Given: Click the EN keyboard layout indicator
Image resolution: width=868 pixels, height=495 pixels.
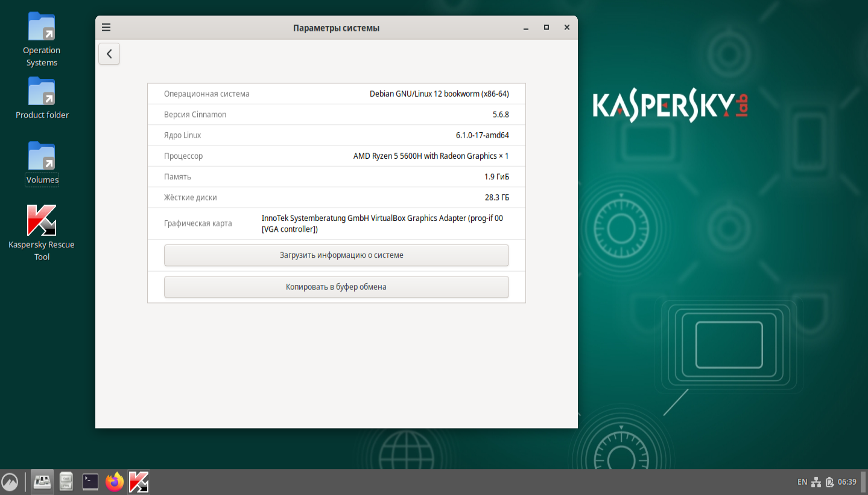Looking at the screenshot, I should pyautogui.click(x=802, y=482).
